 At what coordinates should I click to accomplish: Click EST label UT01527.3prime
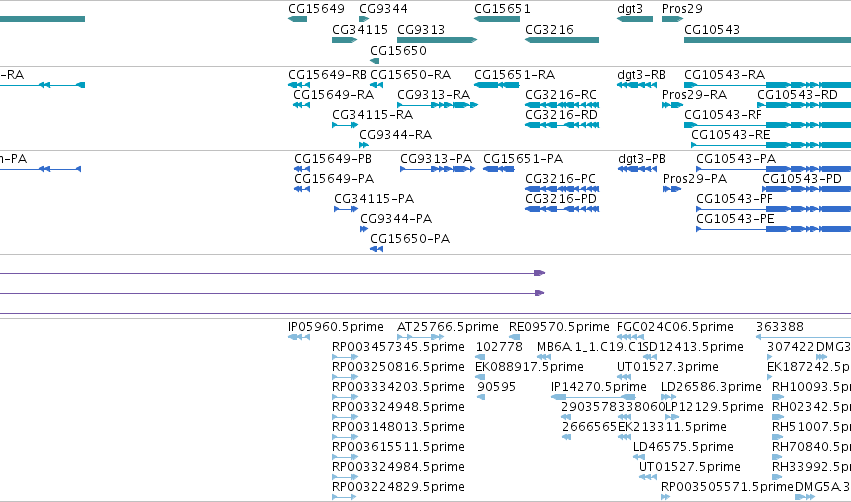coord(668,367)
